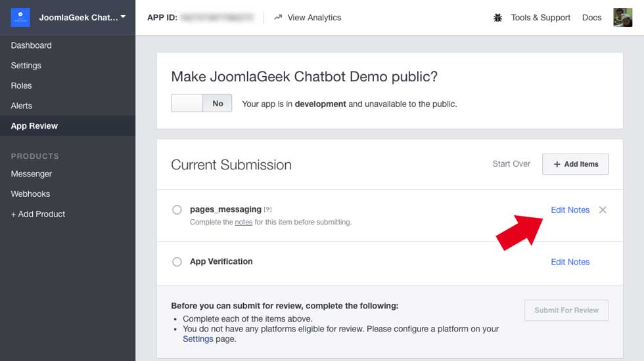644x361 pixels.
Task: Go to Dashboard in sidebar
Action: [x=32, y=45]
